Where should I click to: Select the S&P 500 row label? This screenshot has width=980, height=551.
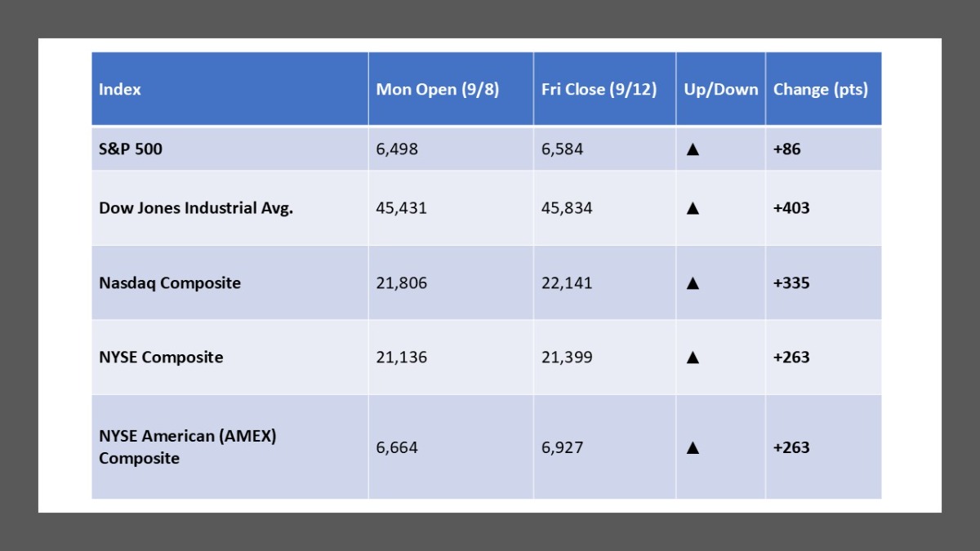(131, 149)
